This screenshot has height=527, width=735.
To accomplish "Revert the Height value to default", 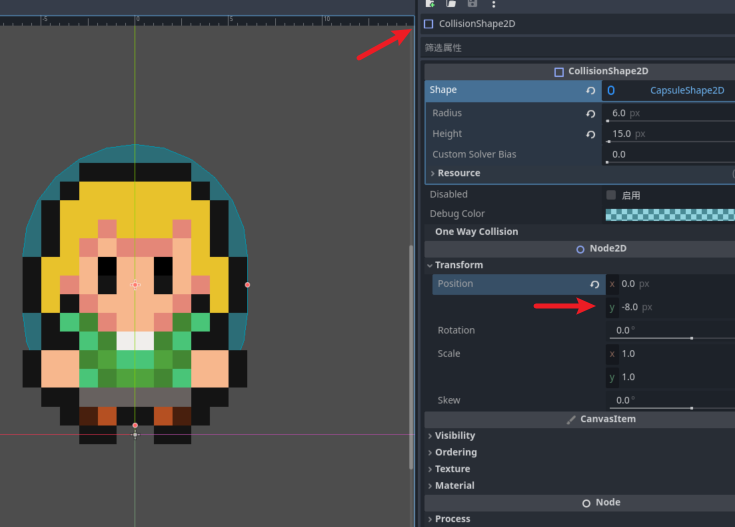I will pos(591,134).
